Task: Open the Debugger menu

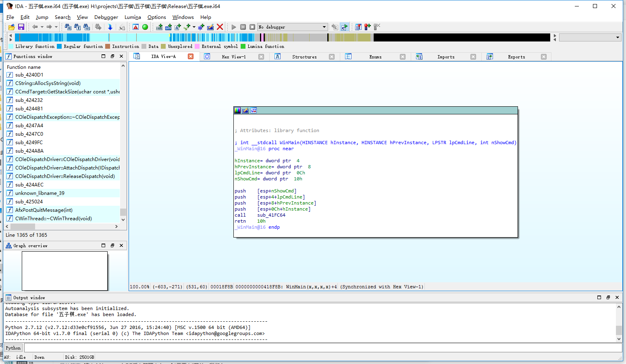Action: [106, 17]
